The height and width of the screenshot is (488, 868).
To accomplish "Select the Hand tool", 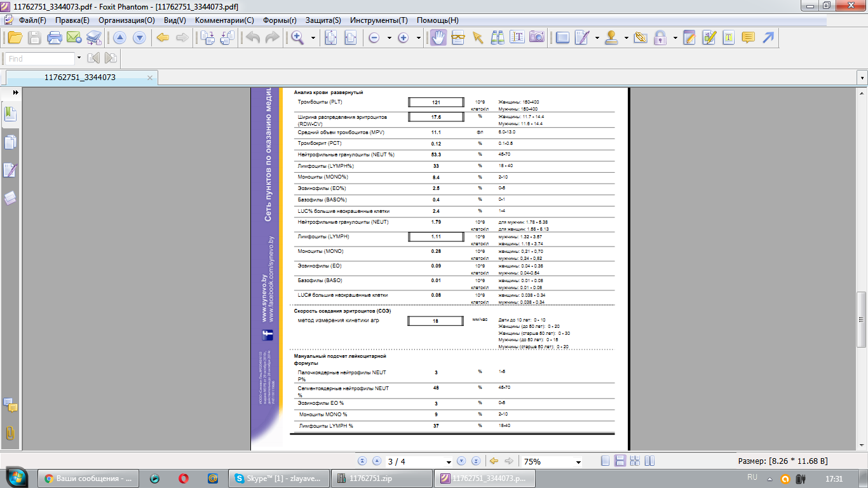I will click(438, 38).
